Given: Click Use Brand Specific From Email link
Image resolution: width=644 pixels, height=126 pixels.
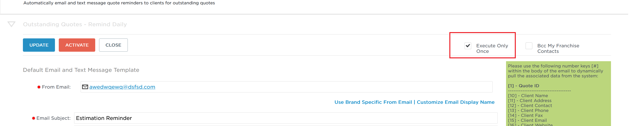Looking at the screenshot, I should pos(373,102).
